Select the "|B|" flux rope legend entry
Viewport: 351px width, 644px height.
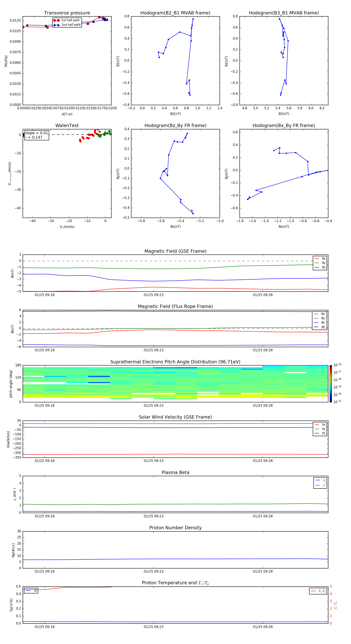pos(320,327)
